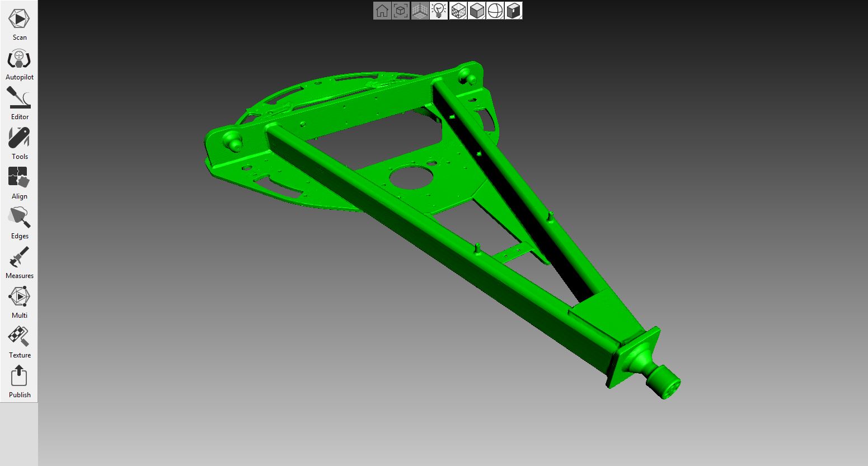Screen dimensions: 868x466
Task: Open the Measures tool
Action: pos(19,262)
